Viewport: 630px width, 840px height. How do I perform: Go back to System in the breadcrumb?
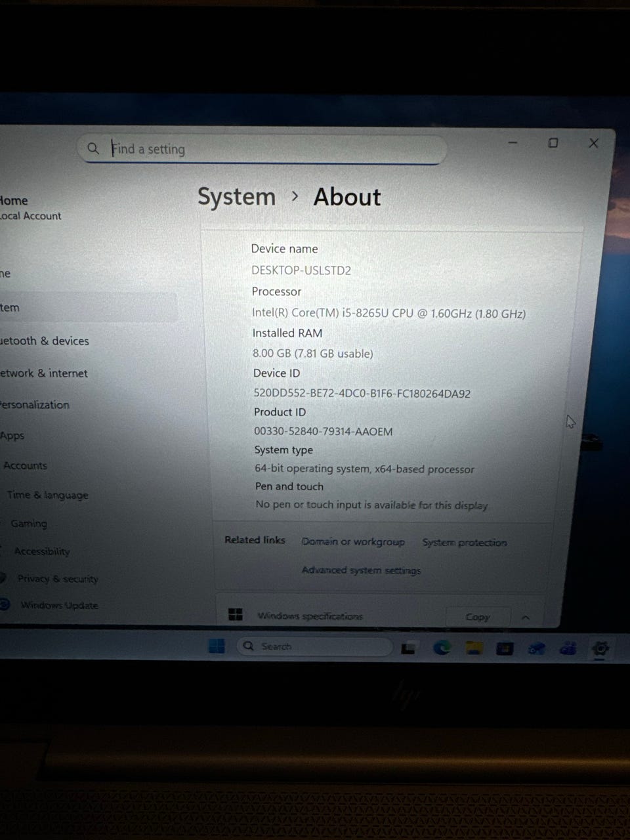tap(236, 197)
